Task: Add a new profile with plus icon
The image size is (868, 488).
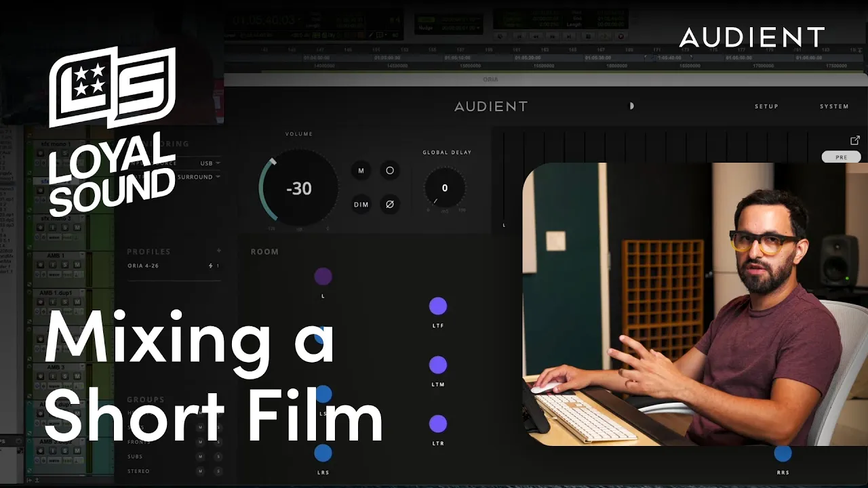Action: tap(218, 251)
